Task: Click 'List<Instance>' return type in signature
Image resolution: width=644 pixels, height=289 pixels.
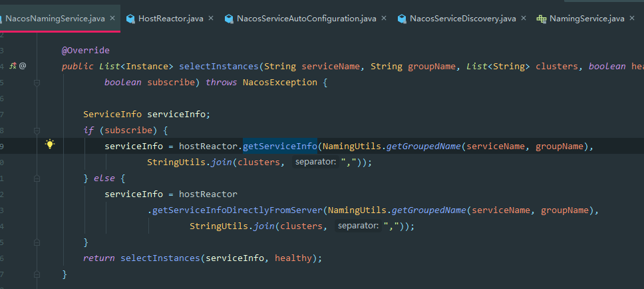Action: [136, 67]
